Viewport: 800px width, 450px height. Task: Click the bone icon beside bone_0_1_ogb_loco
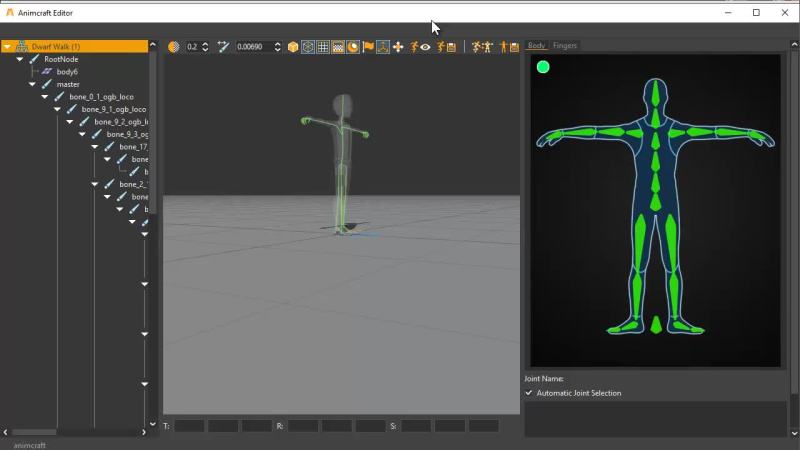[59, 96]
